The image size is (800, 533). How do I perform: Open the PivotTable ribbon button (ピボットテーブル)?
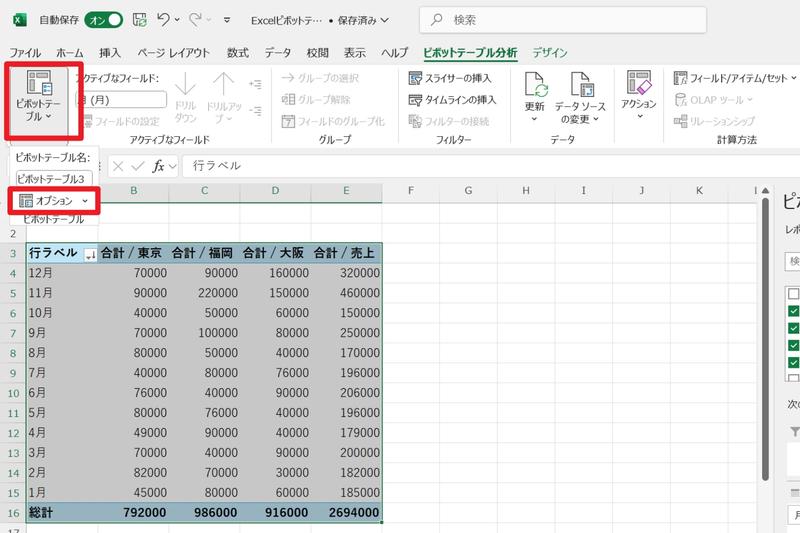tap(38, 97)
